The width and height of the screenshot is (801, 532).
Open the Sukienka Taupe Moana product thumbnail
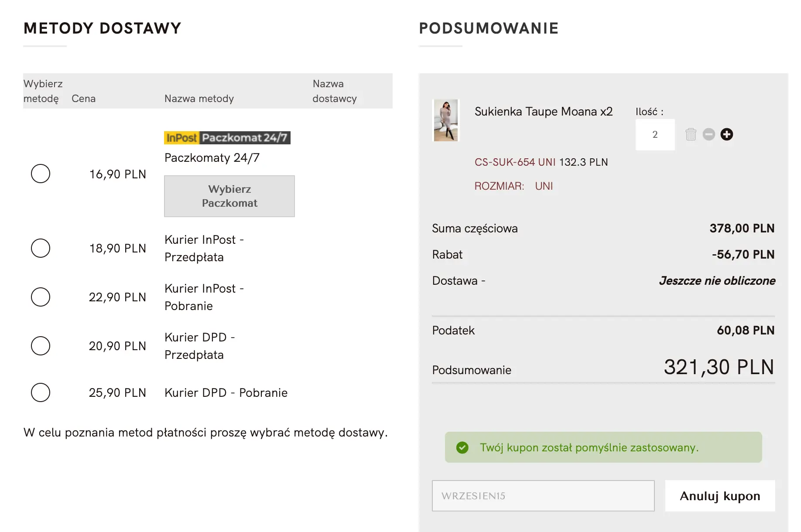tap(445, 120)
